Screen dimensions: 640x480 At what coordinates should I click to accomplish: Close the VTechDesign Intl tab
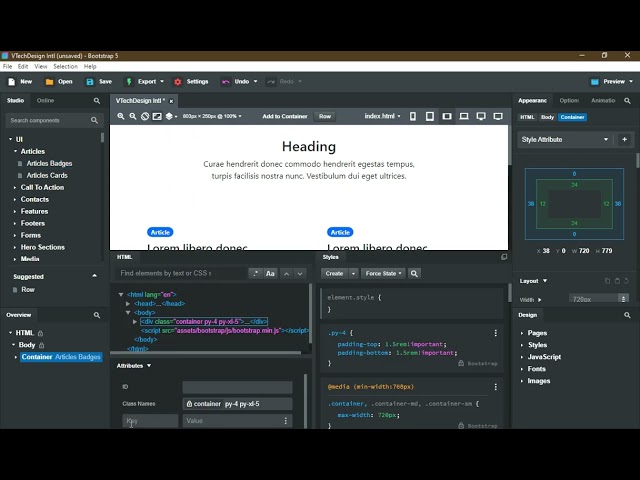point(171,101)
